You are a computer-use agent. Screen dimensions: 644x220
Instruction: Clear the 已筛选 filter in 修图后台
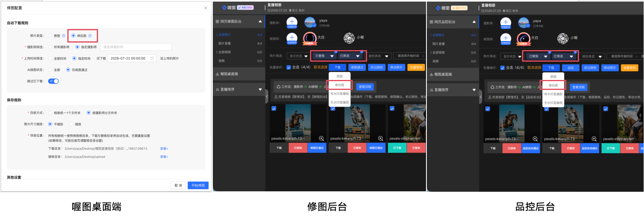[361, 52]
